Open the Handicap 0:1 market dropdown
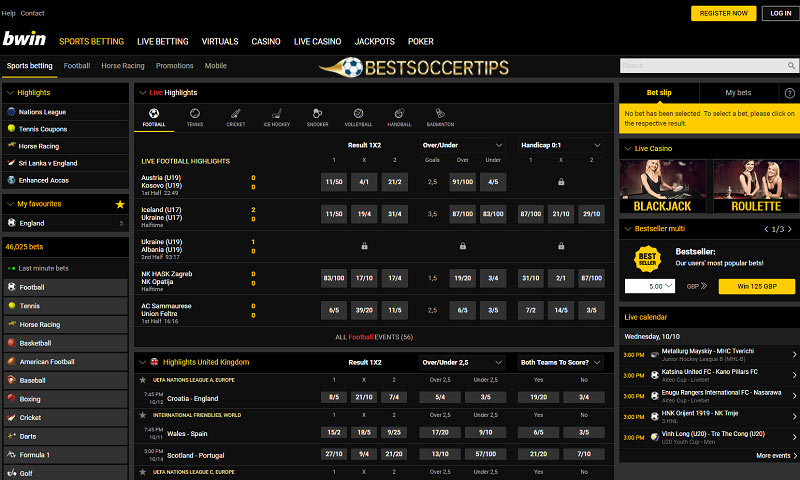The image size is (800, 480). coord(561,145)
